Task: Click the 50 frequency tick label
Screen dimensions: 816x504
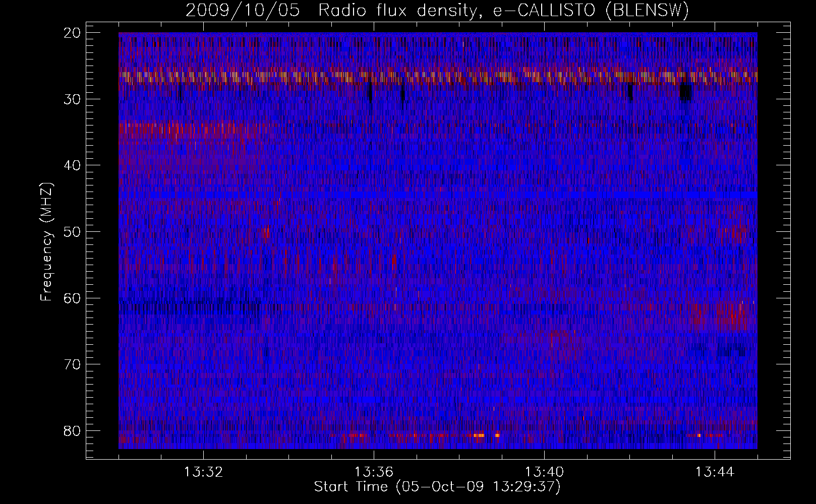Action: coord(73,232)
